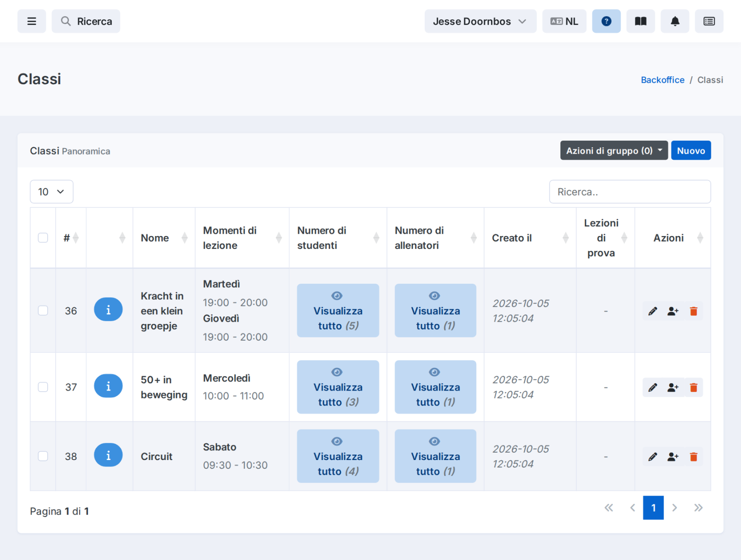Focus the table Ricerca.. search field
Screen dimensions: 741x560
click(x=630, y=192)
